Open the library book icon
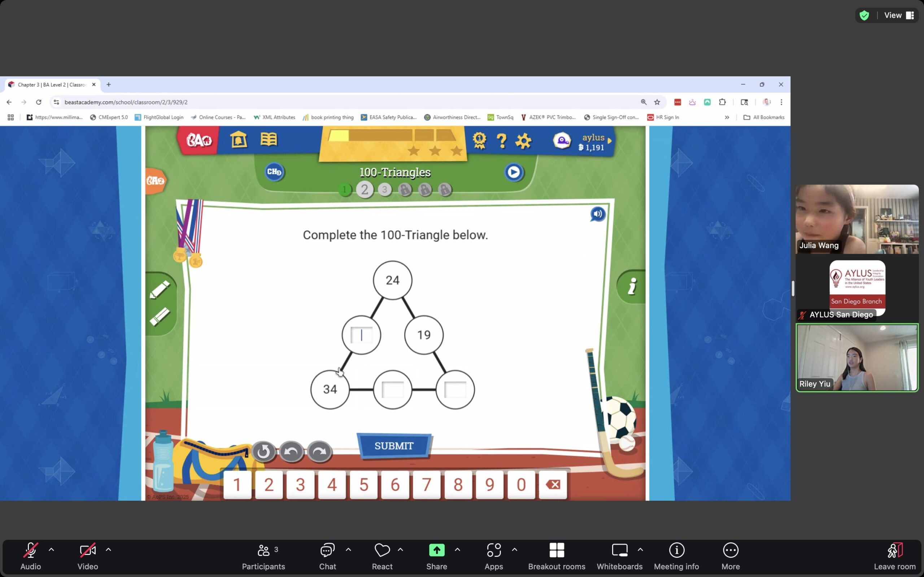The width and height of the screenshot is (924, 577). (x=269, y=140)
